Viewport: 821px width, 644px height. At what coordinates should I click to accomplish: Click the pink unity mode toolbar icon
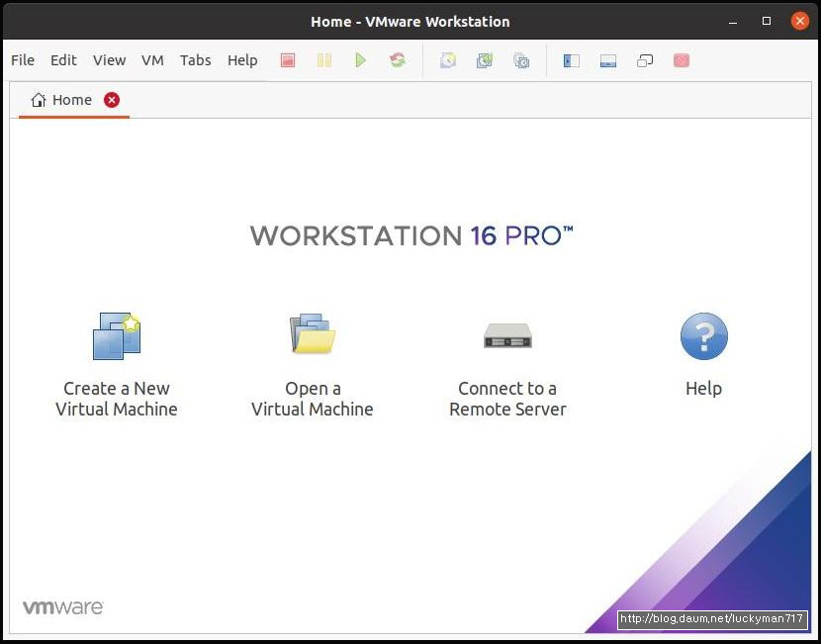[682, 60]
